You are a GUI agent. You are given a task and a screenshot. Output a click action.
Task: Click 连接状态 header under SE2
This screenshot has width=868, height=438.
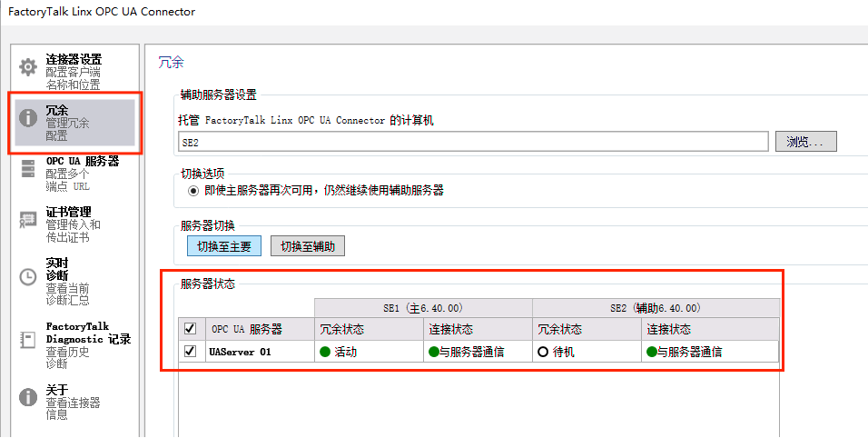(710, 330)
